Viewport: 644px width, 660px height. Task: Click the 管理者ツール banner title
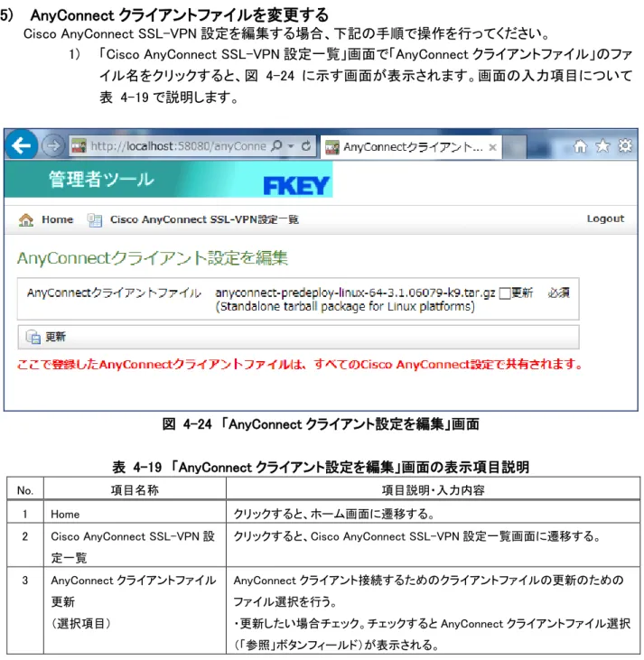click(x=101, y=180)
